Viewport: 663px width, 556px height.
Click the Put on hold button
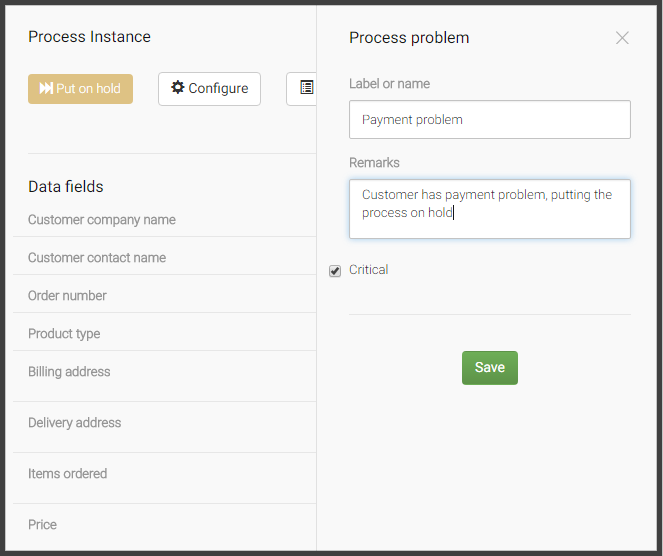click(x=80, y=89)
